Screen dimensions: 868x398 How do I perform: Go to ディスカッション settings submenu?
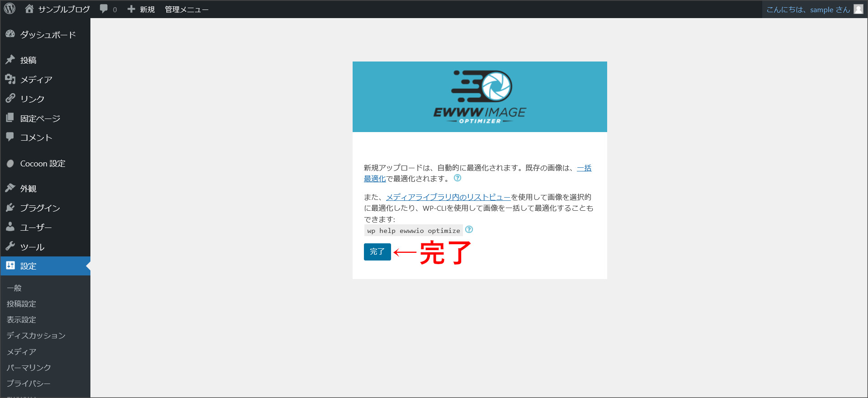coord(36,336)
